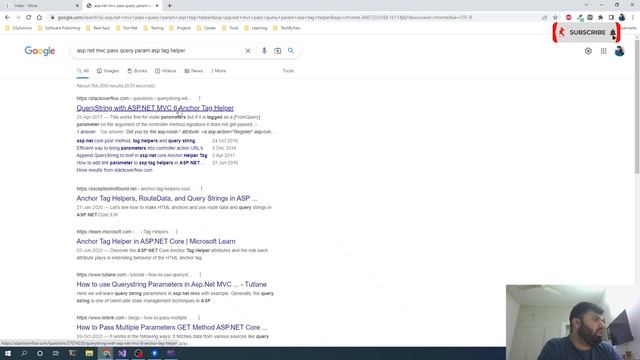Open the Chrome profile avatar in toolbar
Image resolution: width=640 pixels, height=360 pixels.
tap(622, 18)
